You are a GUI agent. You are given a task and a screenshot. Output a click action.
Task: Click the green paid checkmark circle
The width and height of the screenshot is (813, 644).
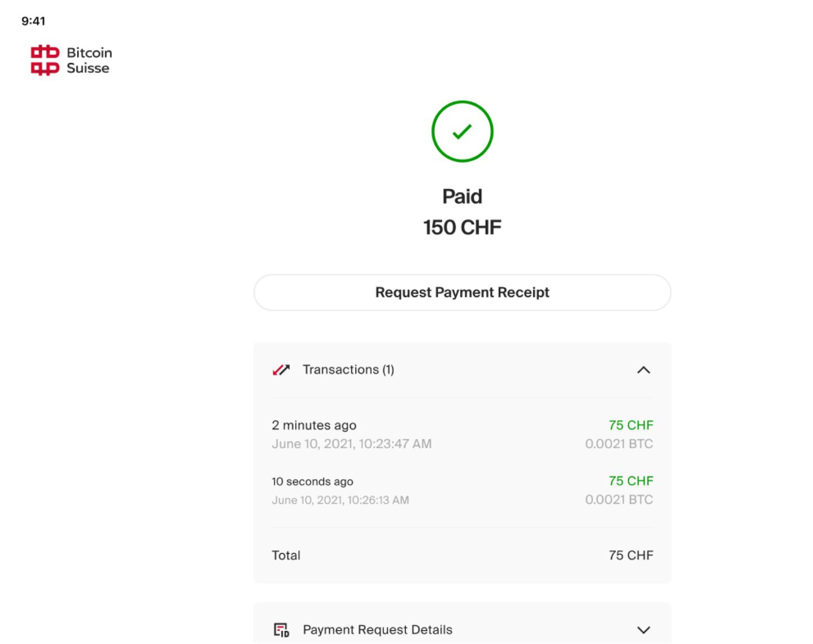[x=462, y=132]
